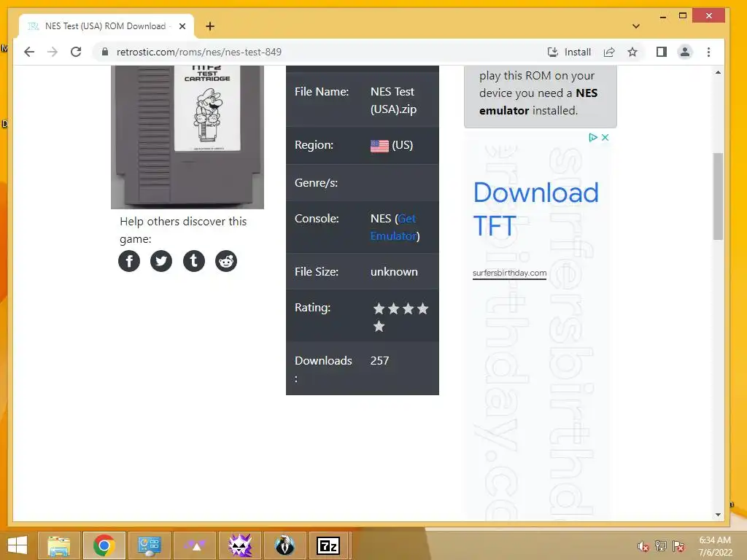Select the downloads count 257

[x=379, y=360]
